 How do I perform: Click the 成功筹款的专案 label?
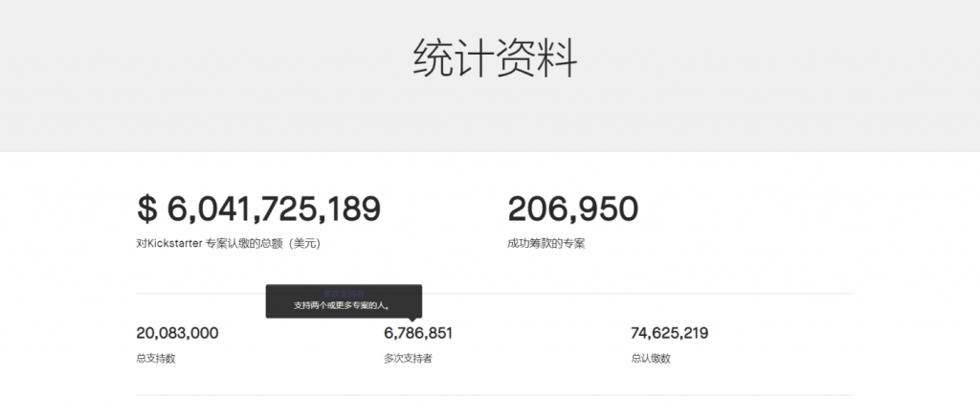pos(546,244)
